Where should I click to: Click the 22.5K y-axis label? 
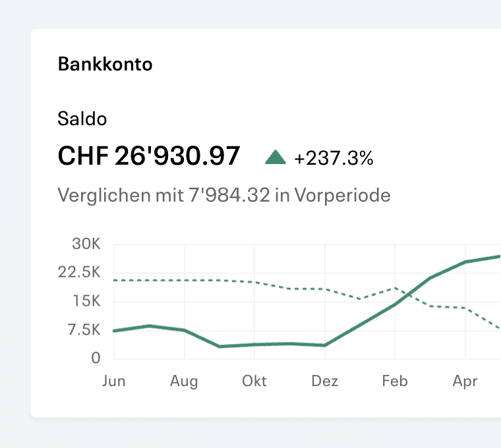click(x=79, y=272)
